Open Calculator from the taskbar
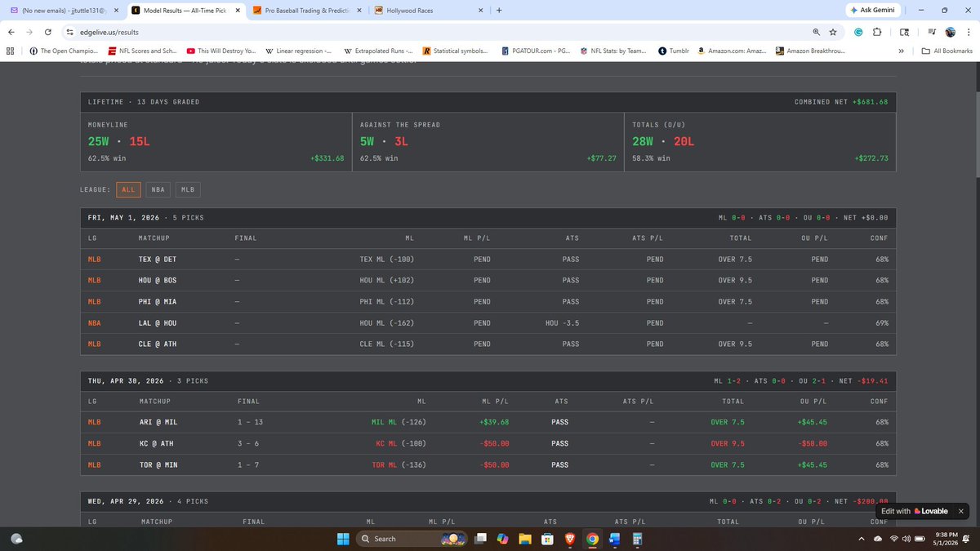The image size is (980, 551). tap(637, 539)
